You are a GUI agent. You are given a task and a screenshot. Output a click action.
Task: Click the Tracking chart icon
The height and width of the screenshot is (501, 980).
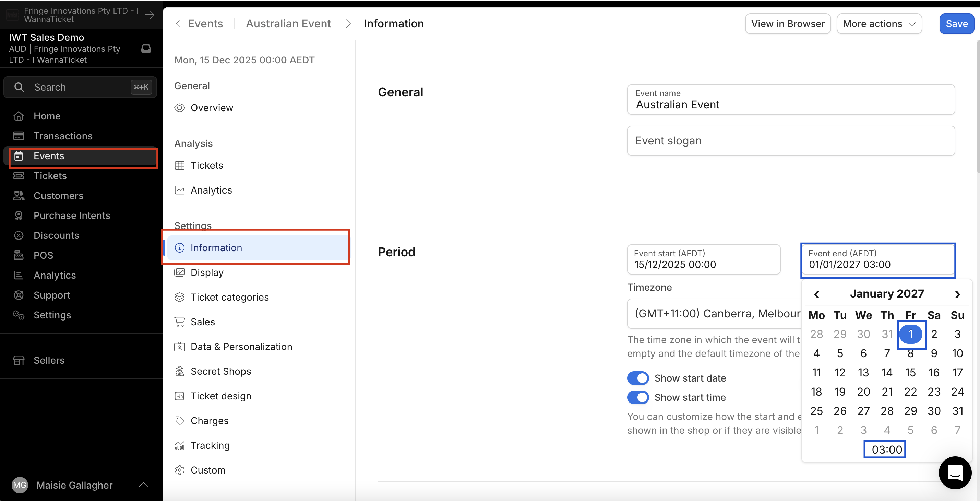[x=180, y=445]
